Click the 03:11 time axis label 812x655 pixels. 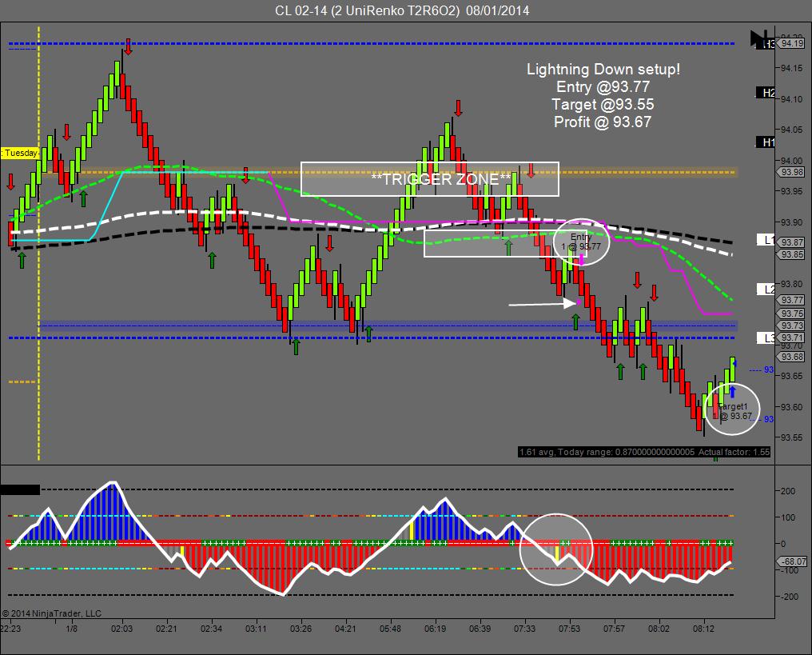point(256,629)
